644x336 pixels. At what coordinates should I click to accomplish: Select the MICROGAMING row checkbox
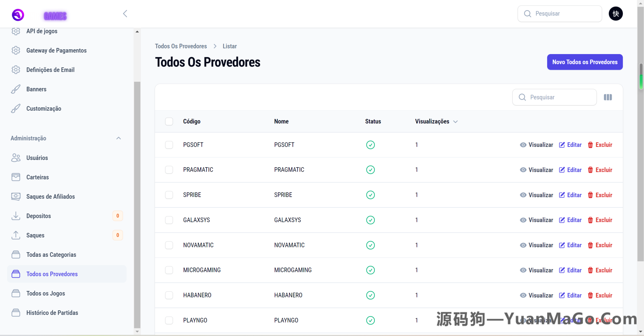169,270
